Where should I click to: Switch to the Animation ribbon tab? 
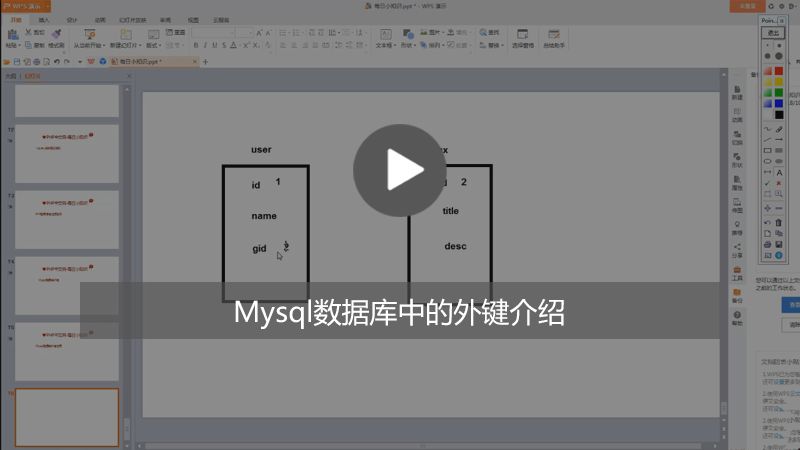(100, 20)
